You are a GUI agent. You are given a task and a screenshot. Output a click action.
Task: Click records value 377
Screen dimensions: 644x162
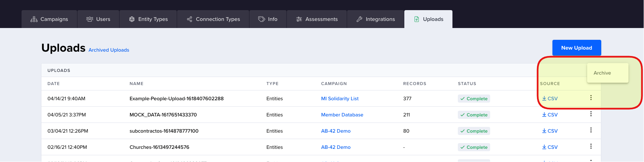(407, 99)
